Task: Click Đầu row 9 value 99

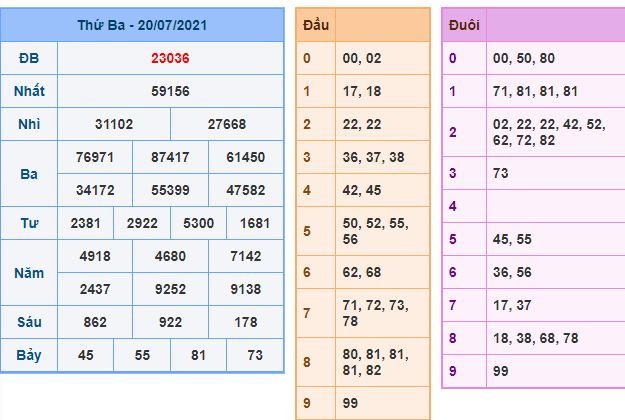Action: tap(350, 403)
